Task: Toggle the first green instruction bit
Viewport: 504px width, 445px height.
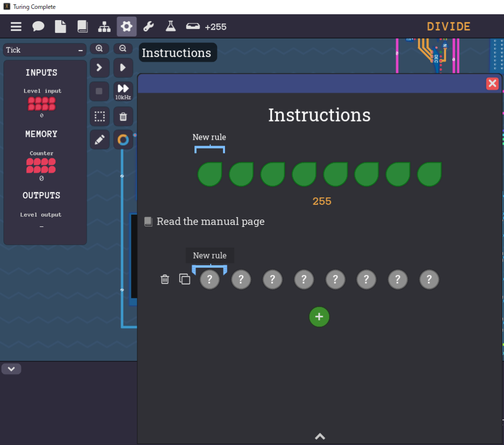Action: point(210,174)
